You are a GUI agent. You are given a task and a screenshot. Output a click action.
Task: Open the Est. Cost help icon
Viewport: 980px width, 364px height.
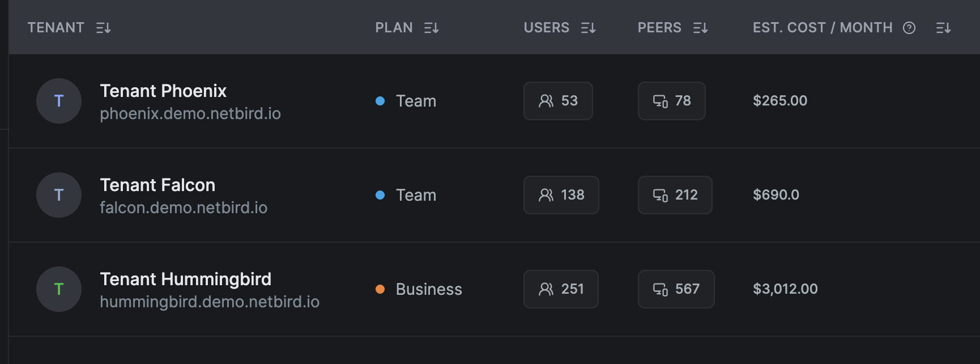[x=909, y=28]
